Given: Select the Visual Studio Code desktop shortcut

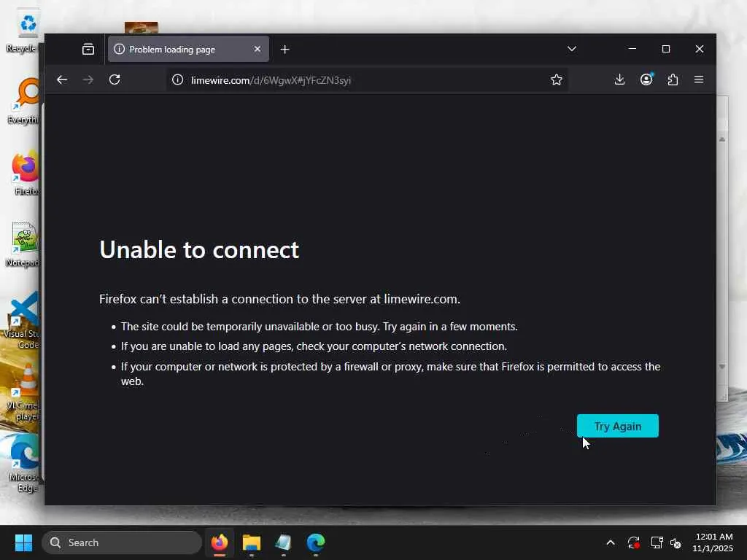Looking at the screenshot, I should [x=23, y=321].
